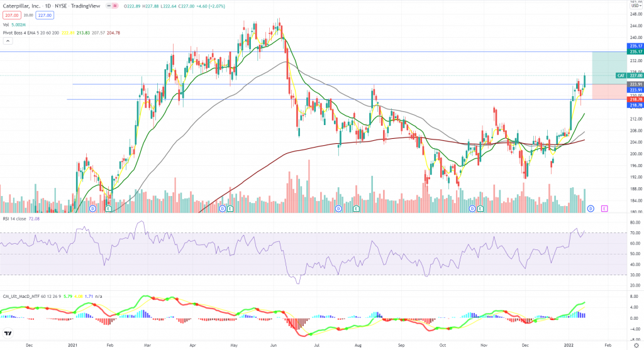Click the red 207.00 sell price button

coord(11,15)
